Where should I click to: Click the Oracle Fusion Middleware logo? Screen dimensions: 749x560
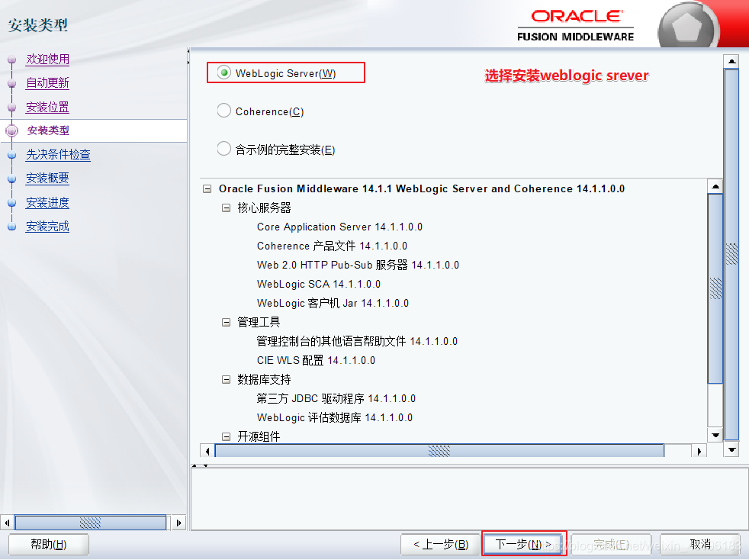click(x=576, y=26)
